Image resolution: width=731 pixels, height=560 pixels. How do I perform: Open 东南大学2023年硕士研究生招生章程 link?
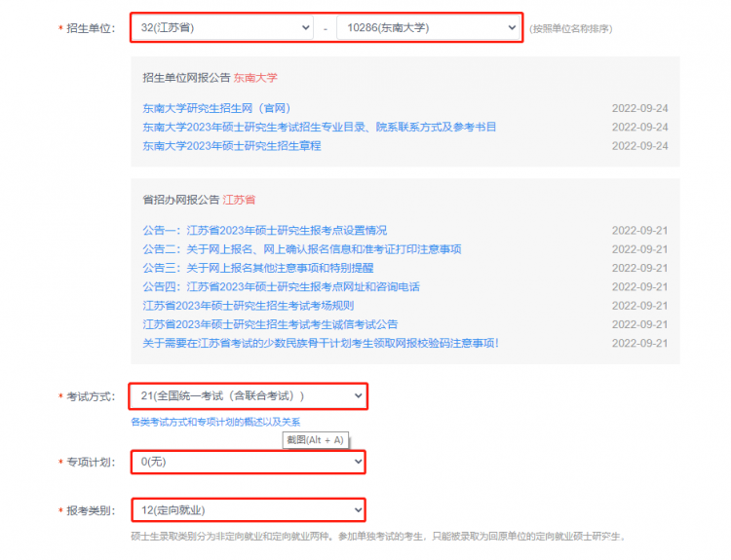(x=232, y=146)
